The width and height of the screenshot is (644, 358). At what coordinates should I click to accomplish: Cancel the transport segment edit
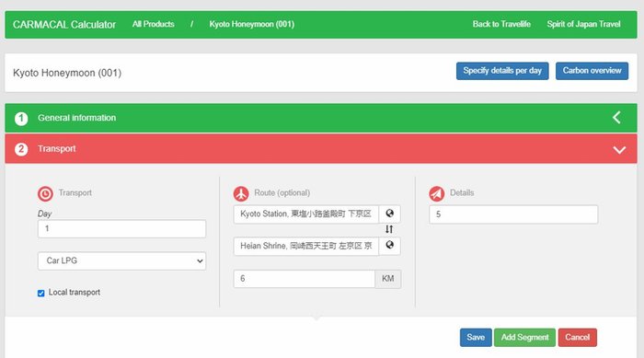tap(578, 338)
